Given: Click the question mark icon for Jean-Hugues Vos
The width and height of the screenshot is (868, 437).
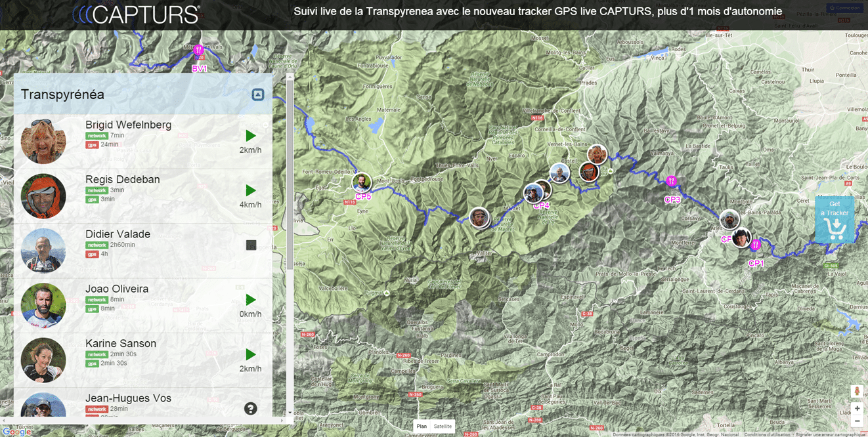Looking at the screenshot, I should pos(250,409).
